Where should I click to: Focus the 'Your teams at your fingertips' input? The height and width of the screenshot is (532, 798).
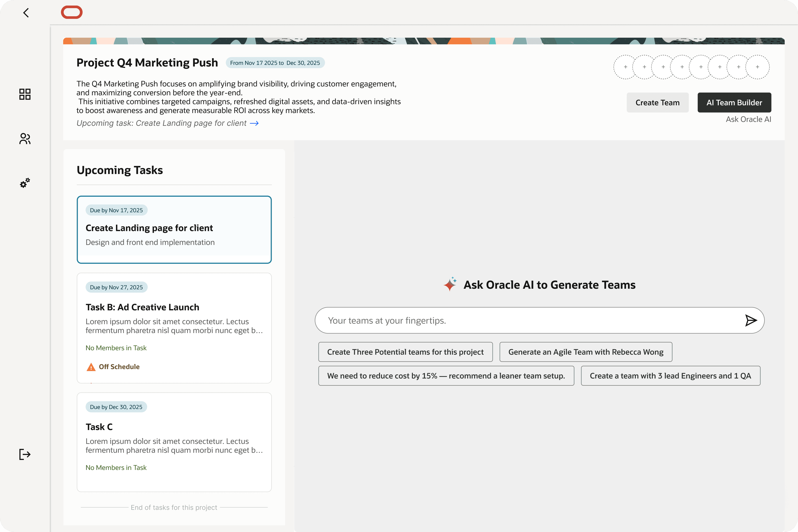tap(529, 320)
